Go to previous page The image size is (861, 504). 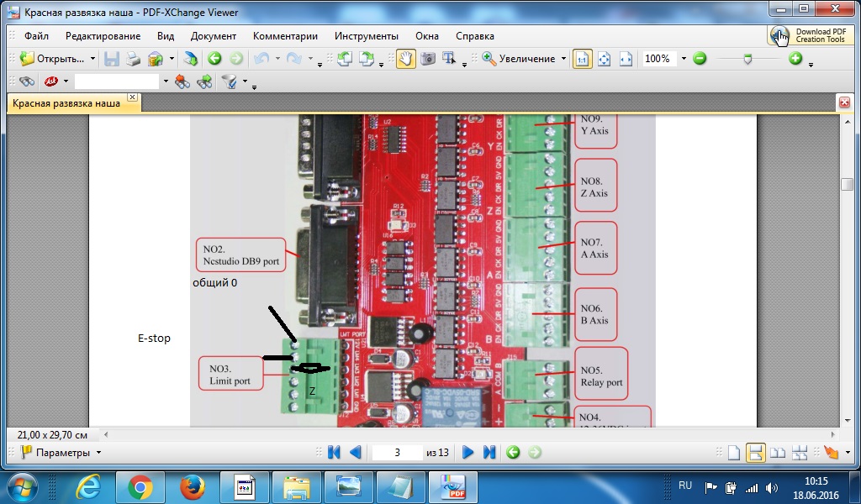click(x=356, y=453)
